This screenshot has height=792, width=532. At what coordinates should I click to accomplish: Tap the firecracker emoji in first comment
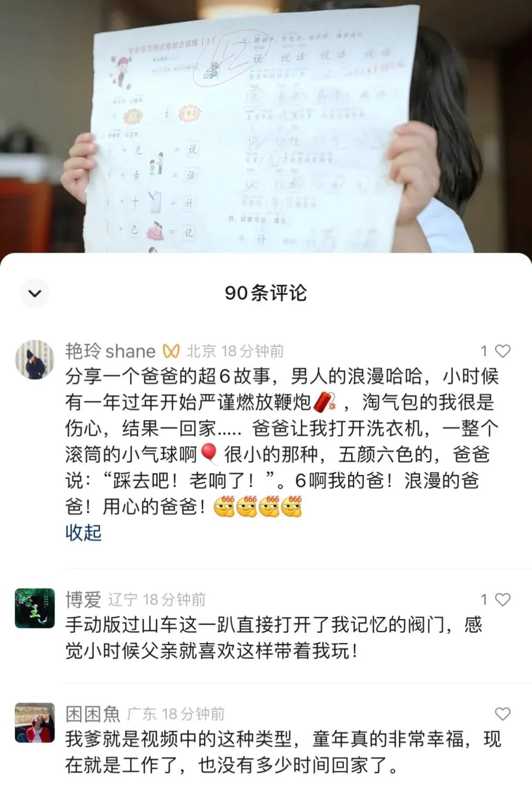tap(325, 402)
